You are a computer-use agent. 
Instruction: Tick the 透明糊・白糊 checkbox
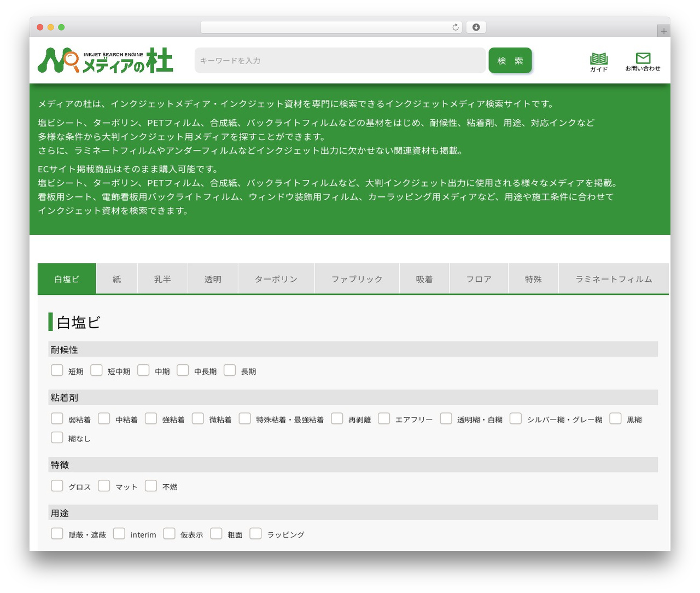point(446,418)
